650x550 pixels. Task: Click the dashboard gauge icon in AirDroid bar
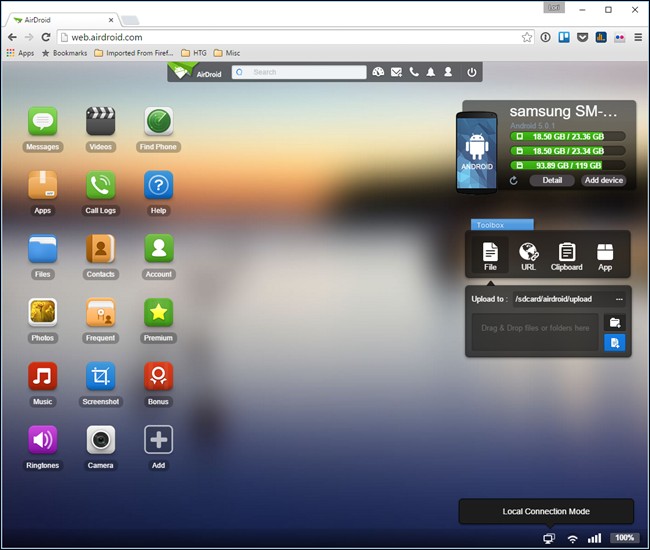378,72
